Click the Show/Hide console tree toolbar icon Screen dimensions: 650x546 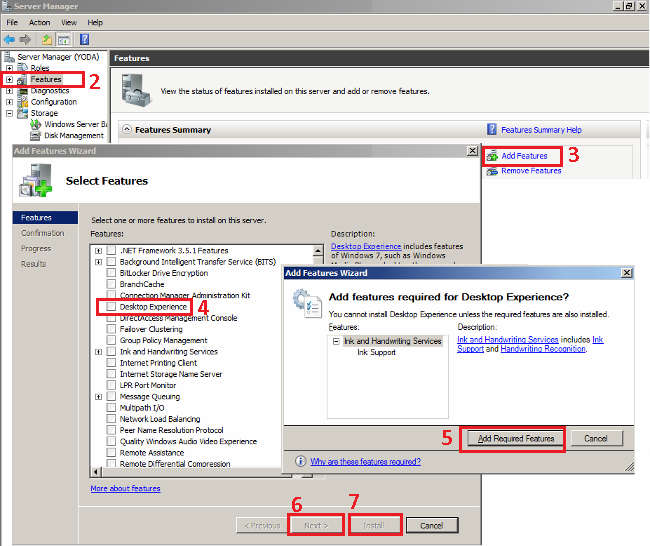click(64, 40)
